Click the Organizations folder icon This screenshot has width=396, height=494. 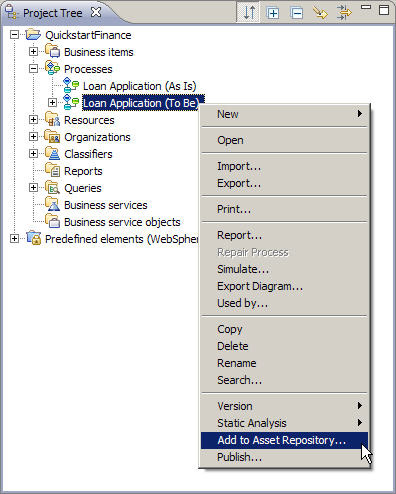pos(52,136)
